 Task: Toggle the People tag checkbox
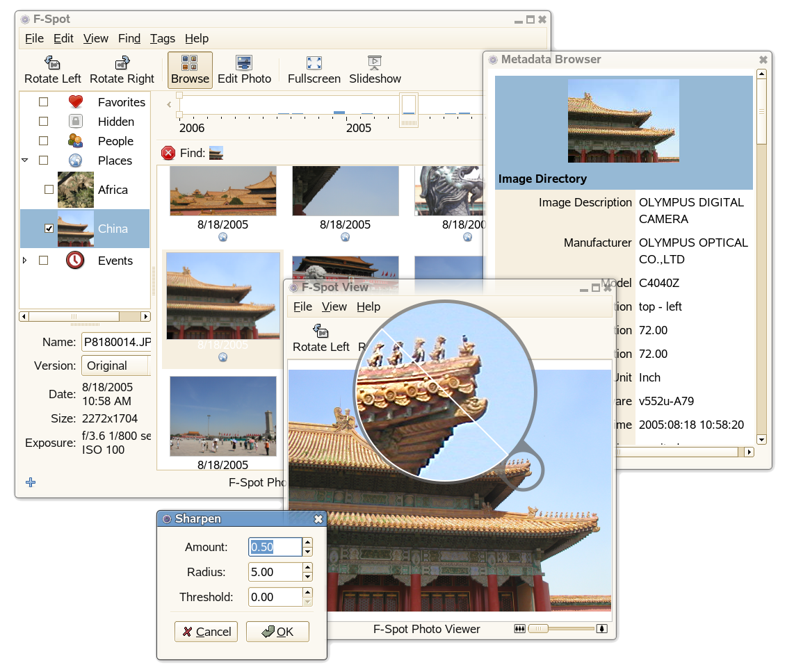tap(44, 140)
